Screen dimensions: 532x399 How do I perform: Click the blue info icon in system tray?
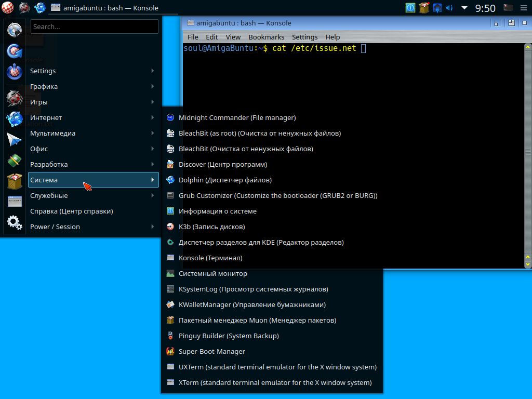point(410,8)
